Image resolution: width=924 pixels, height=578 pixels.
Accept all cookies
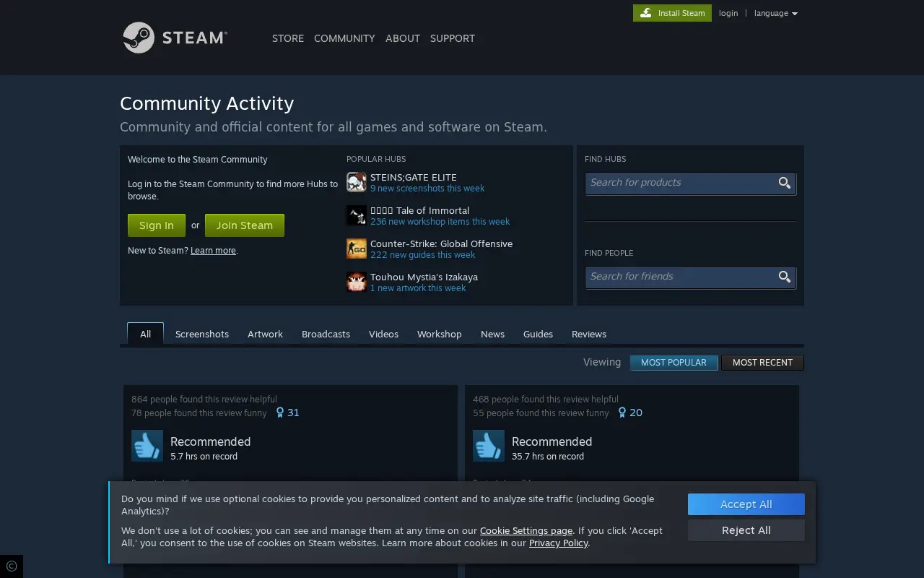click(746, 504)
